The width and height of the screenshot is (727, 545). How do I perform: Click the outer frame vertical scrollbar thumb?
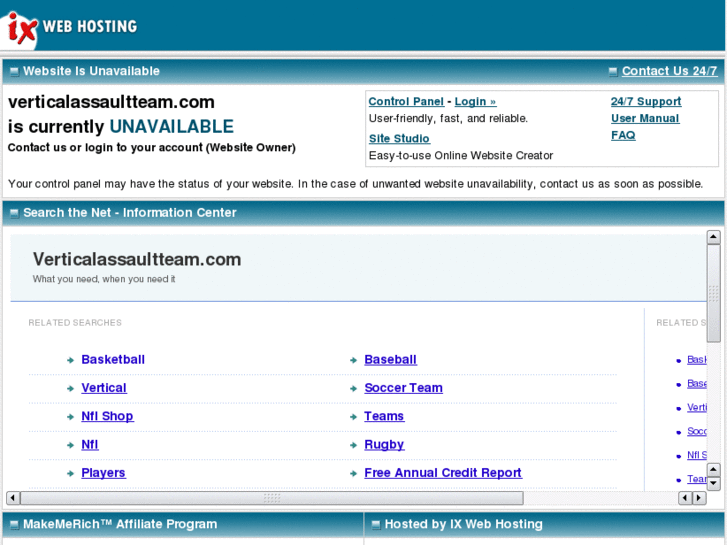coord(713,294)
